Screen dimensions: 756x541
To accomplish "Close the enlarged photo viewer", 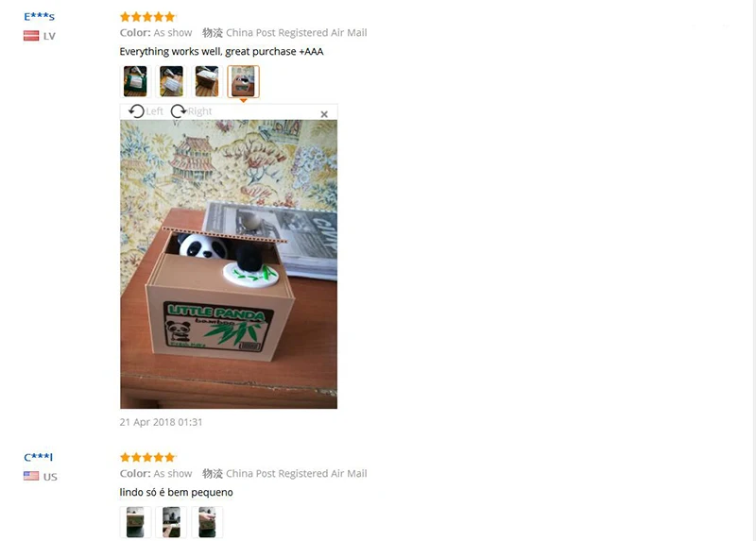I will (x=324, y=114).
